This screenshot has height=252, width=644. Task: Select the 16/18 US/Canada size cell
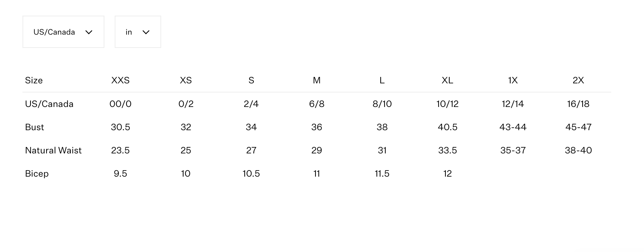(578, 104)
